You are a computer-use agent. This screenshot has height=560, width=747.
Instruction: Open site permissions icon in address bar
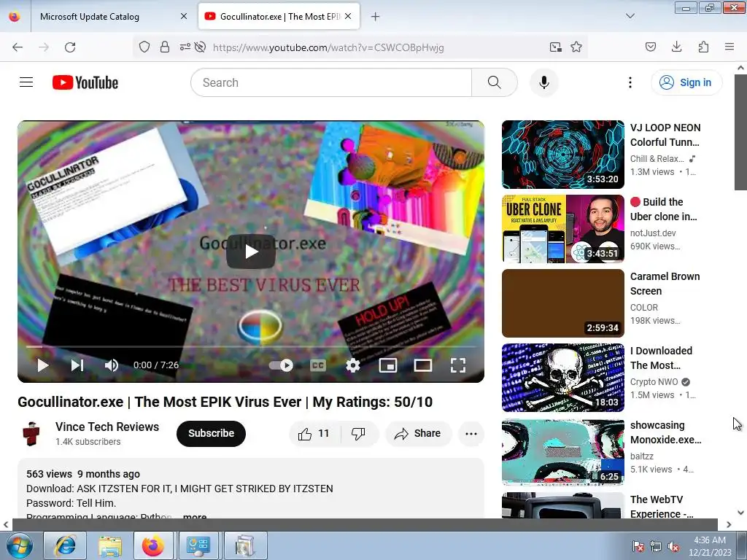click(x=185, y=47)
